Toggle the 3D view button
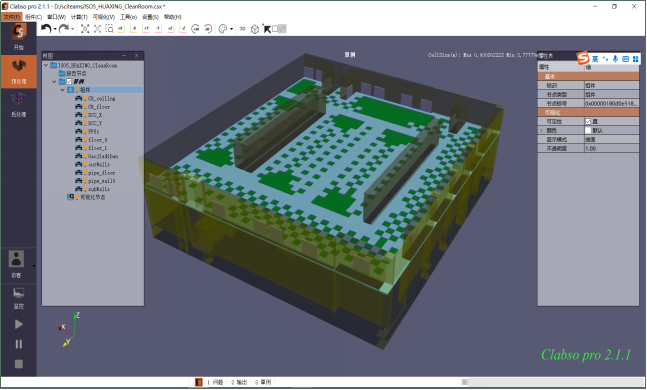The height and width of the screenshot is (390, 647). pos(243,28)
